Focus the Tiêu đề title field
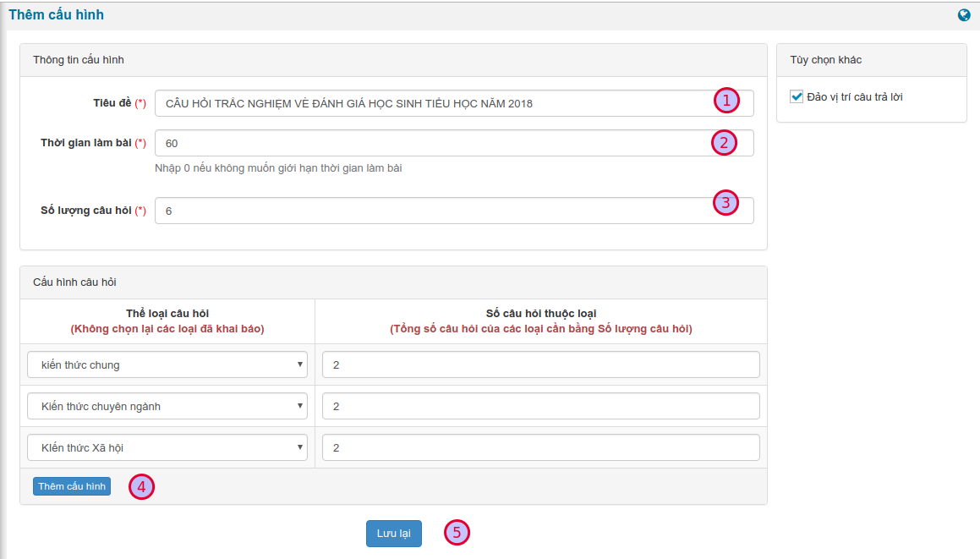The height and width of the screenshot is (559, 980). [431, 103]
